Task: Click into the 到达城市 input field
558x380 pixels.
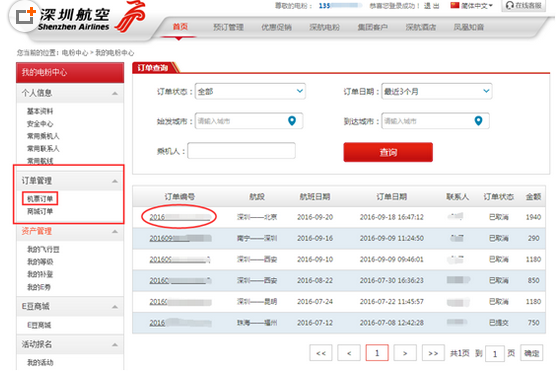Action: click(435, 121)
